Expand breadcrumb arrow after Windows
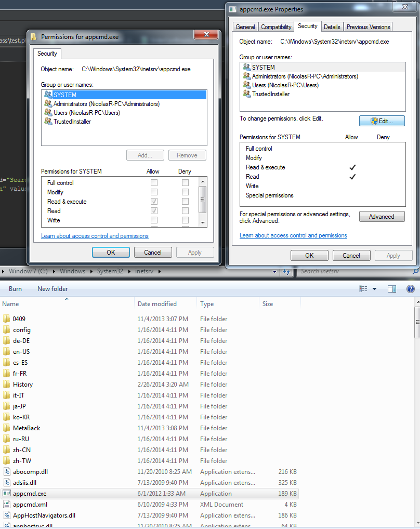420x529 pixels. point(91,271)
